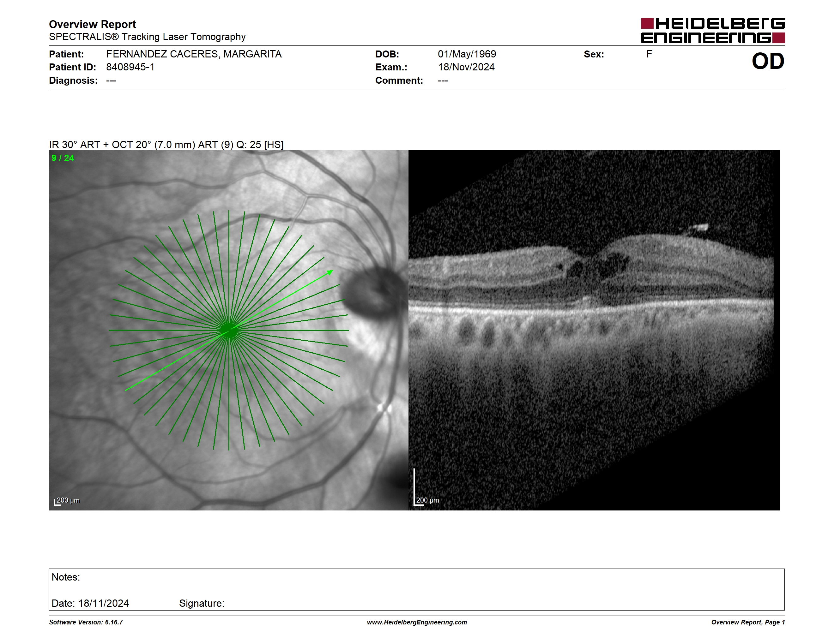Click the IR fundus image thumbnail
Image resolution: width=834 pixels, height=644 pixels.
[228, 330]
